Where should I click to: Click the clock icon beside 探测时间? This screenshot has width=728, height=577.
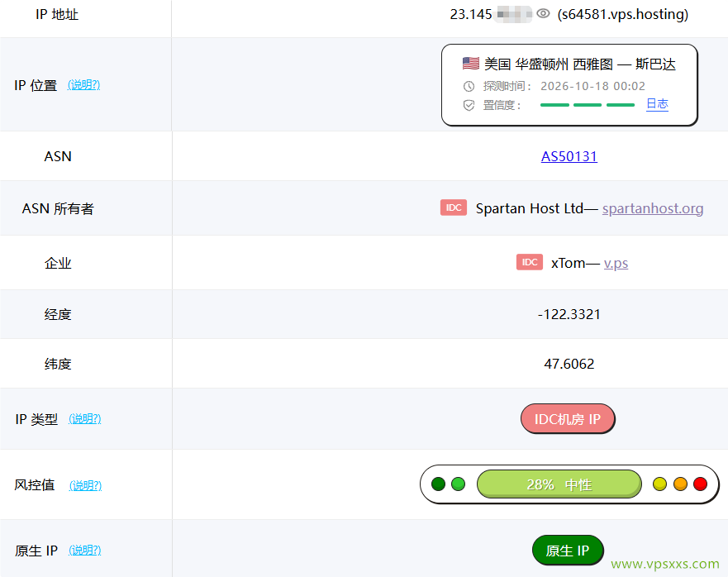click(x=469, y=87)
